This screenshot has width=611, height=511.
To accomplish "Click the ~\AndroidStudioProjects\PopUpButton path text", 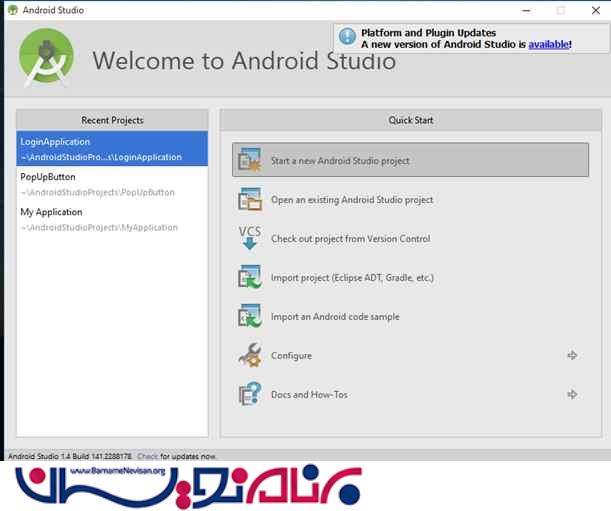I will pos(97,192).
